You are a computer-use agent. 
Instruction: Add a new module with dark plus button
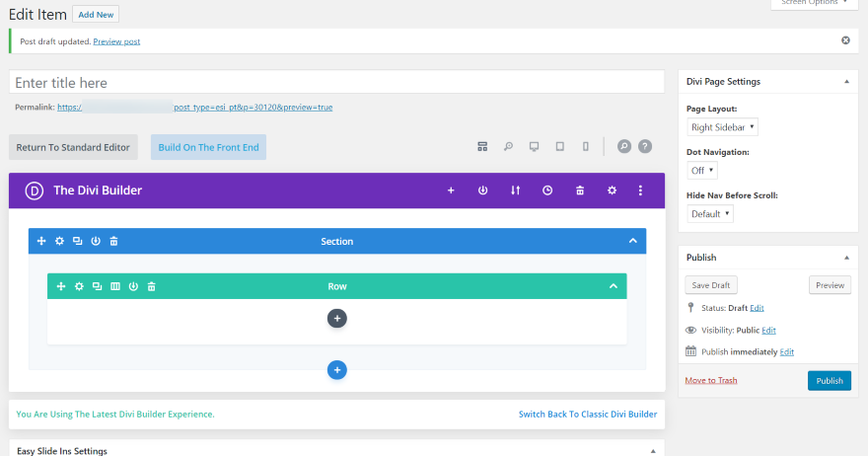click(337, 319)
